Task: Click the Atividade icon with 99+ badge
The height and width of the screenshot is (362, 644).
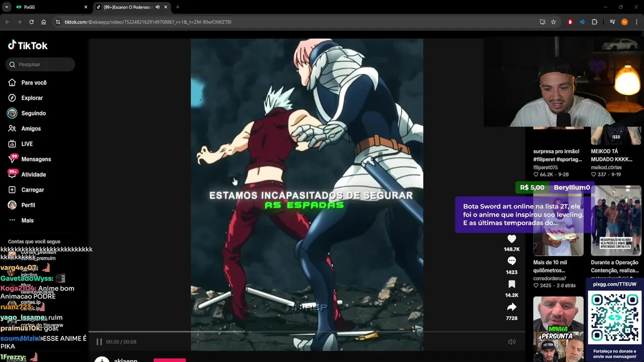Action: click(x=12, y=174)
